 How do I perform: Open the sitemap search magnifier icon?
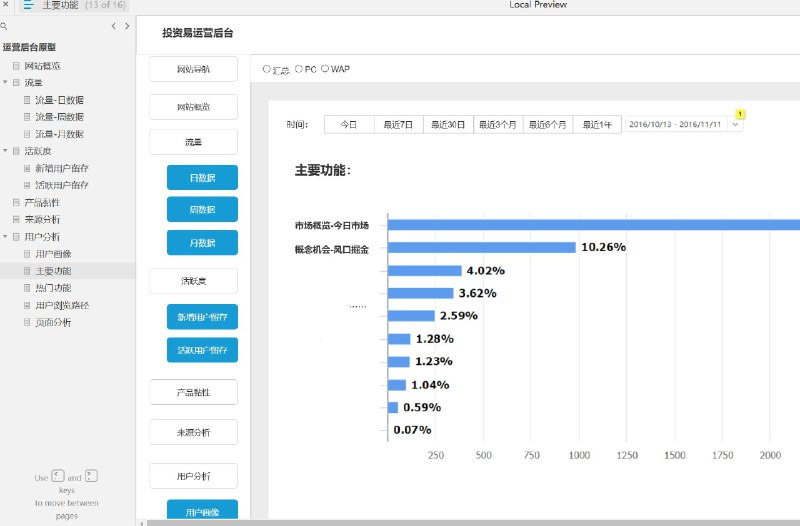4,26
